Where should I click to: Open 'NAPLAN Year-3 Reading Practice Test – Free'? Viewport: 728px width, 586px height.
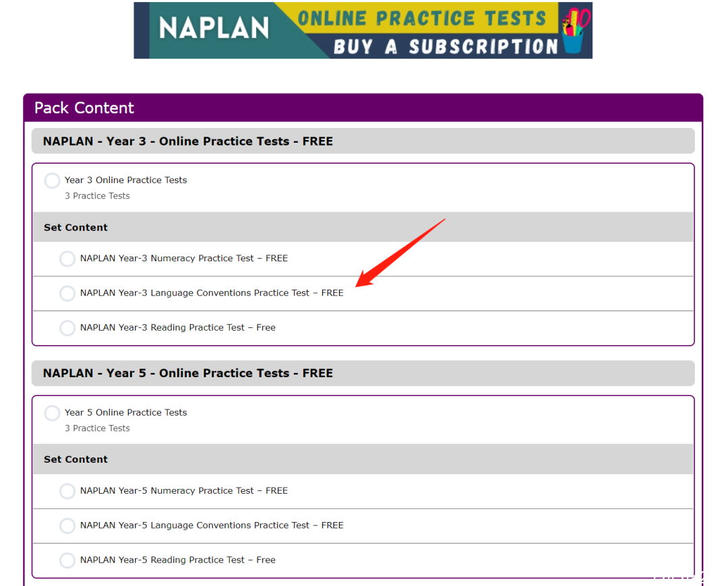click(x=178, y=327)
